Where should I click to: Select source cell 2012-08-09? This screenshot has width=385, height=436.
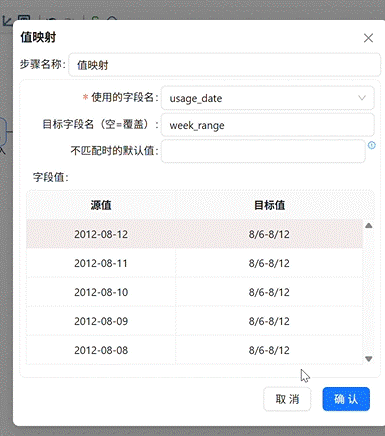[101, 321]
